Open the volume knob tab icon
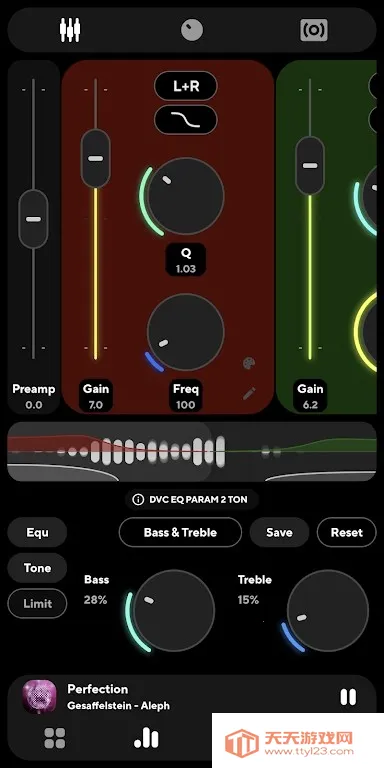The image size is (384, 768). (192, 30)
